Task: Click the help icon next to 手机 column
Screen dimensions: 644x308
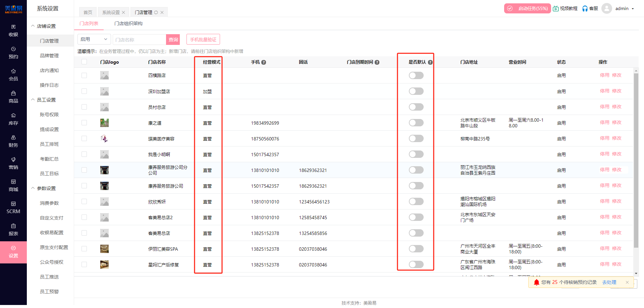Action: click(x=264, y=62)
